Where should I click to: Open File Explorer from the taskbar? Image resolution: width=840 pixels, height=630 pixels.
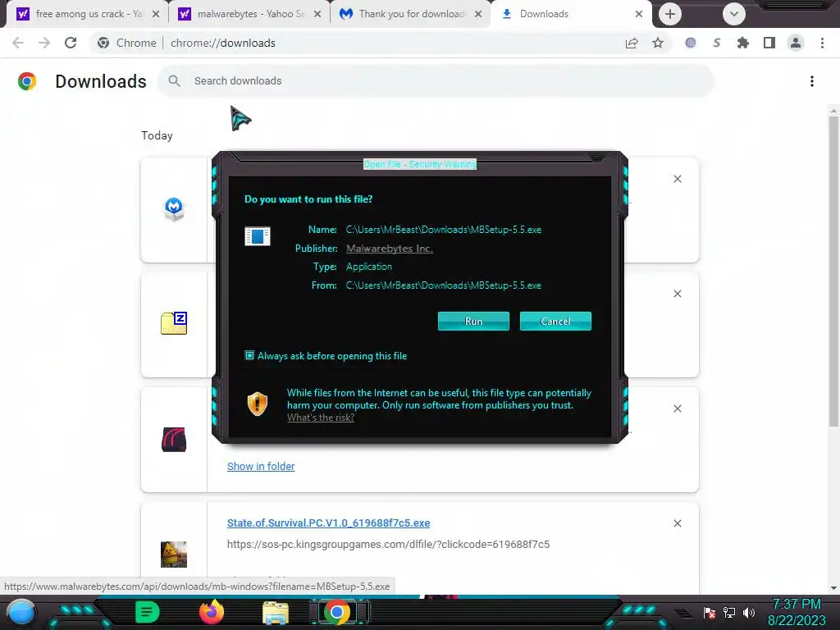(276, 612)
